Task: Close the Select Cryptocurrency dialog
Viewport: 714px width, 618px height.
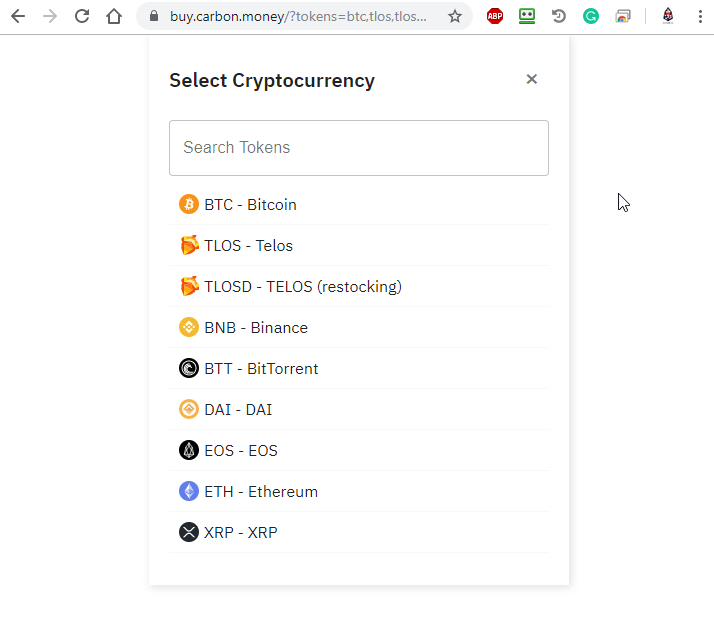Action: click(532, 79)
